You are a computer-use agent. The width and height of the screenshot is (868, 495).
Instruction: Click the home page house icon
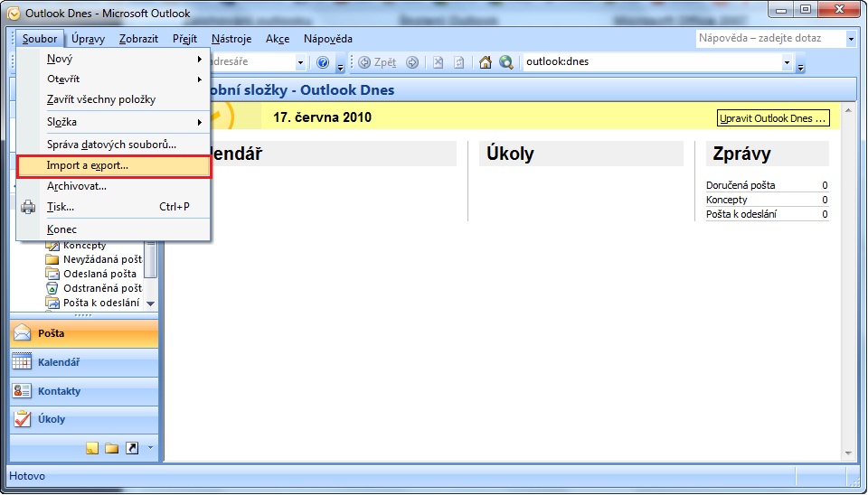pyautogui.click(x=486, y=62)
